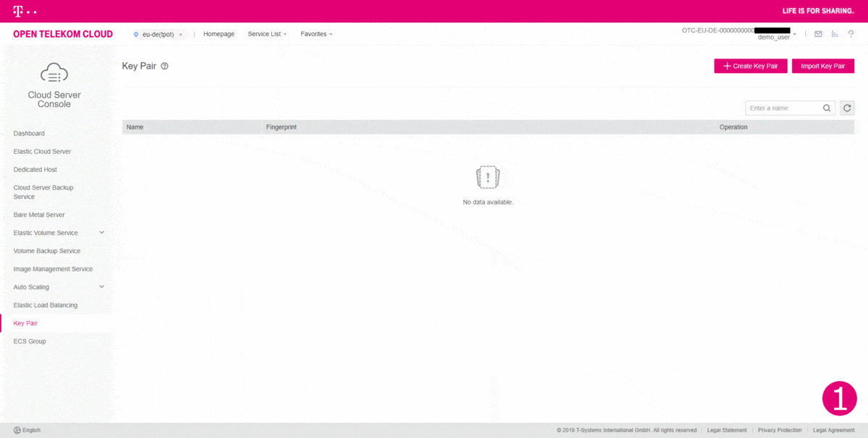This screenshot has width=868, height=438.
Task: Select Elastic Cloud Server in the sidebar
Action: (42, 151)
